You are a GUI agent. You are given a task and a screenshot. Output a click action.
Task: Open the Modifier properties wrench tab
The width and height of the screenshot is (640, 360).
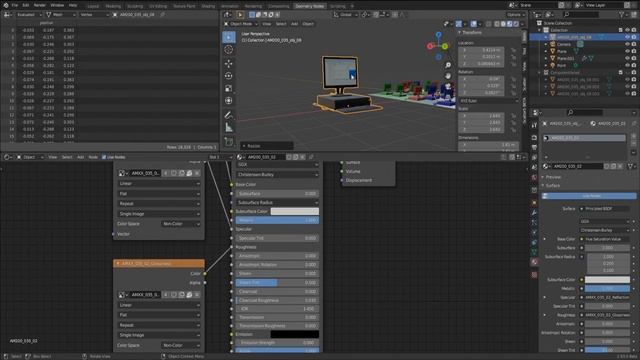point(534,213)
